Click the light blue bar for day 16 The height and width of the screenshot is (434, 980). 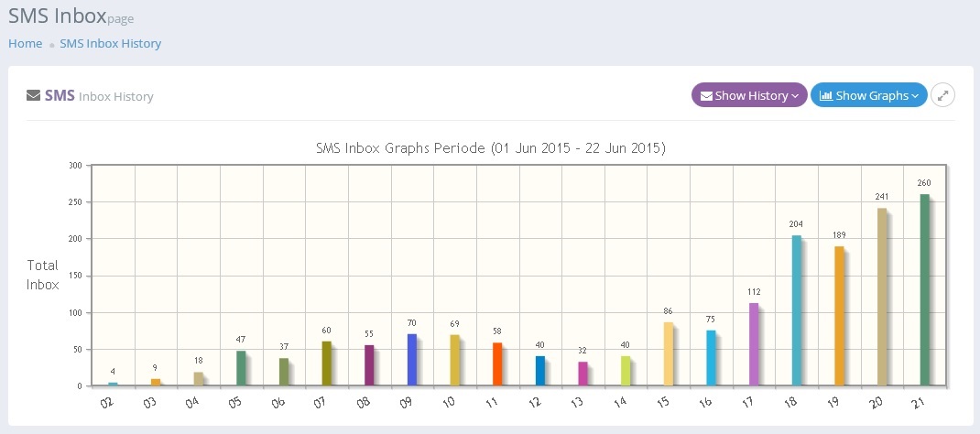(711, 358)
